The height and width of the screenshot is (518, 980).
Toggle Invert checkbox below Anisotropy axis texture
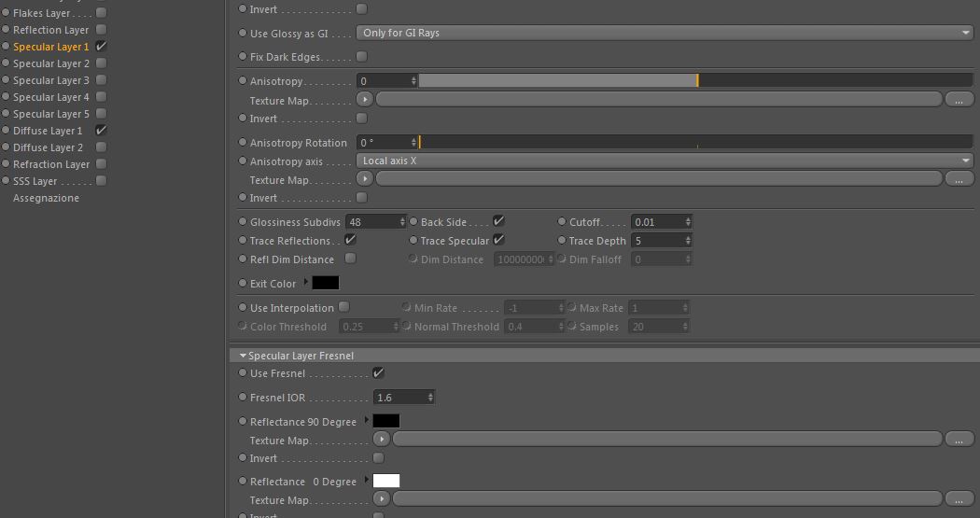coord(361,198)
